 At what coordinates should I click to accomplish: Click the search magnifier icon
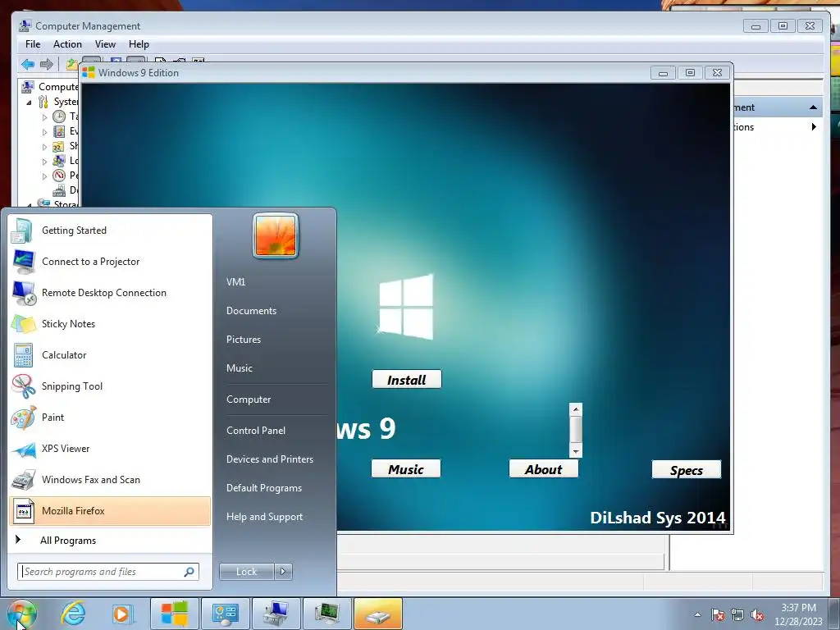[189, 572]
